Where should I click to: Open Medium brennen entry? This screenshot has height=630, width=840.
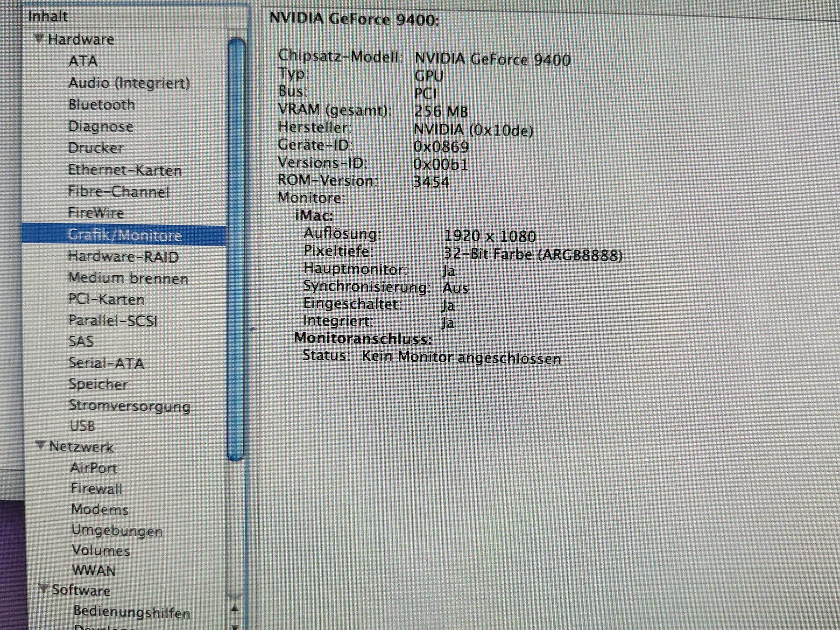(128, 278)
